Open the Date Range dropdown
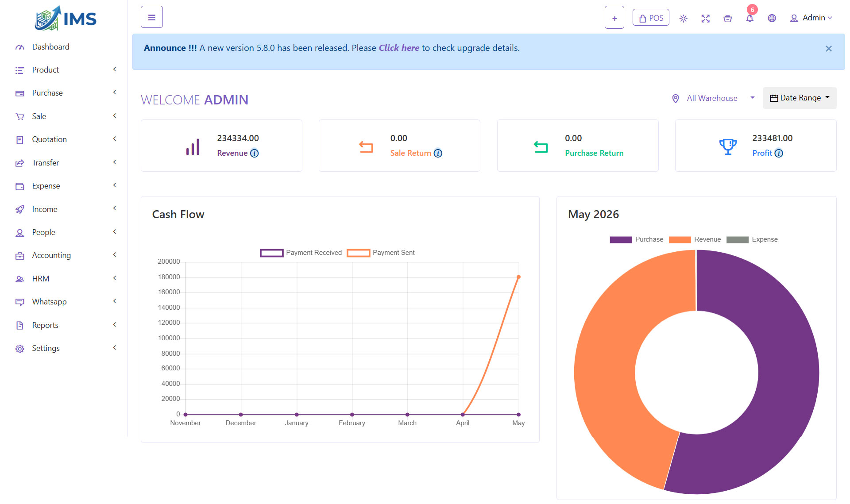Image resolution: width=850 pixels, height=504 pixels. point(800,98)
